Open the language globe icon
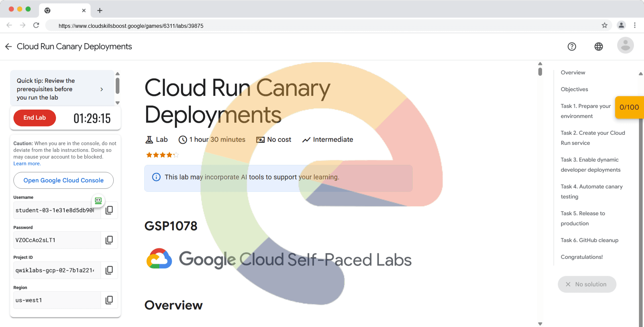Screen dimensions: 644x327 (599, 47)
